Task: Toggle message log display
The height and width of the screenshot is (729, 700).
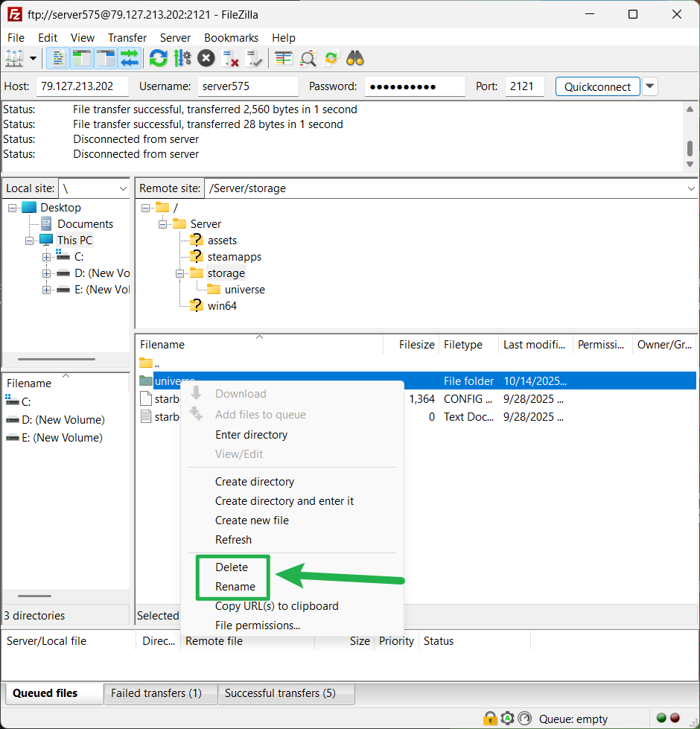Action: coord(57,58)
